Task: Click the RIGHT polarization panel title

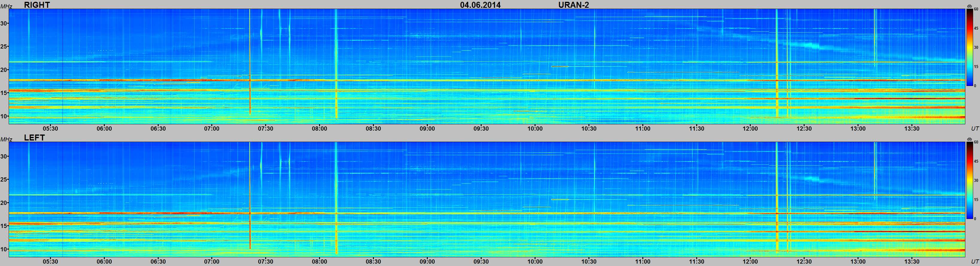Action: (x=37, y=4)
